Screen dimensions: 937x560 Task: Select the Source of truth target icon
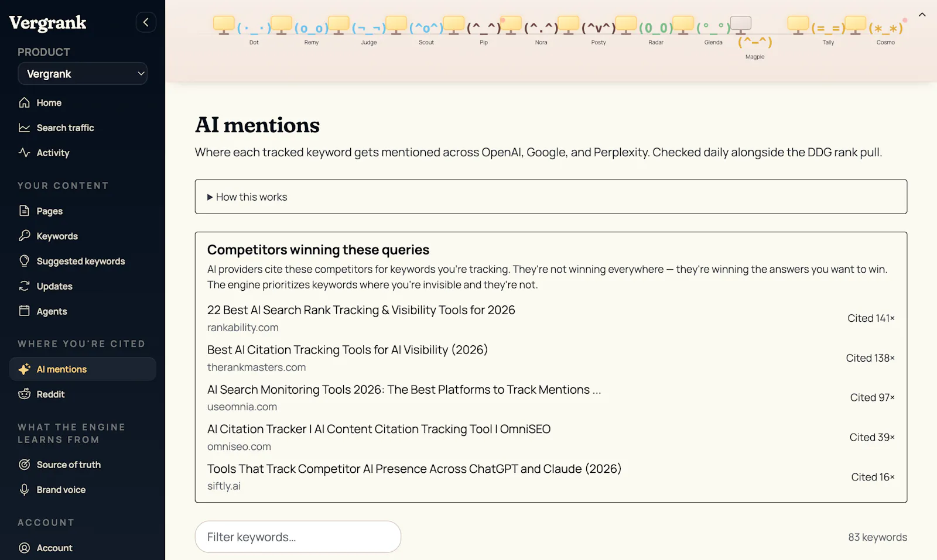click(x=24, y=465)
